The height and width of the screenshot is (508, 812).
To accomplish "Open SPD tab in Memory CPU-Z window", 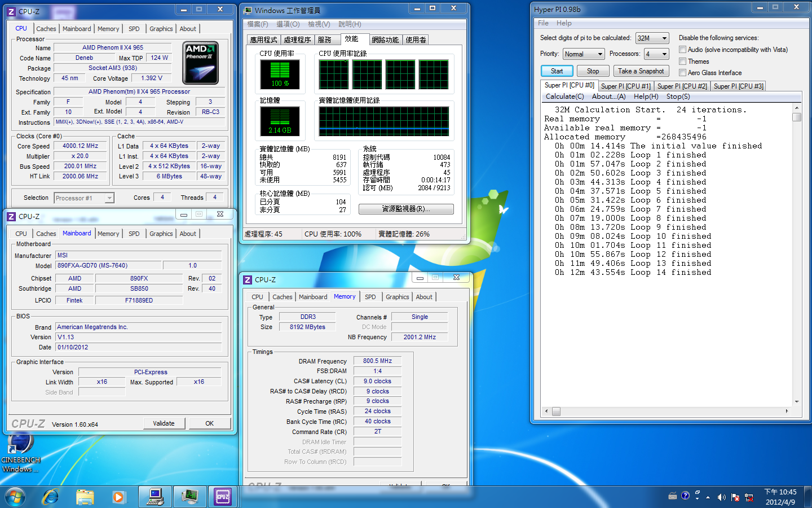I will [370, 297].
